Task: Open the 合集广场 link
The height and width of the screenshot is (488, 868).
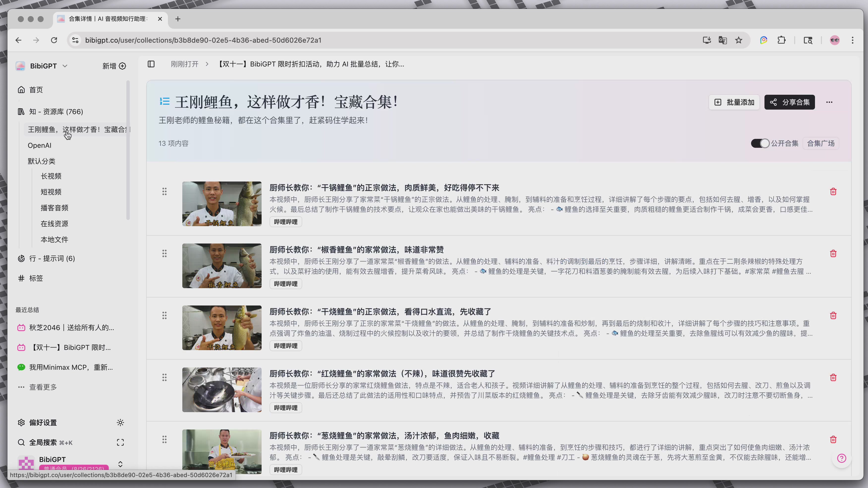Action: click(x=821, y=143)
